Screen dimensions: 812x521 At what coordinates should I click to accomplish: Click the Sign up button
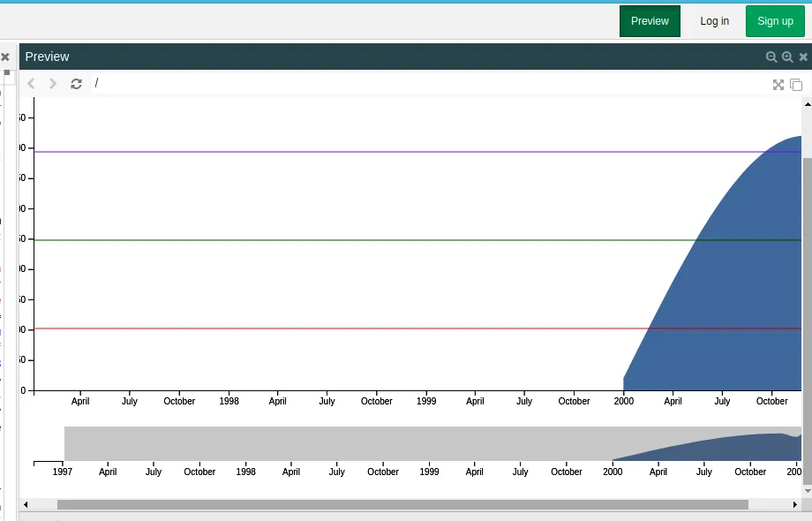[775, 21]
